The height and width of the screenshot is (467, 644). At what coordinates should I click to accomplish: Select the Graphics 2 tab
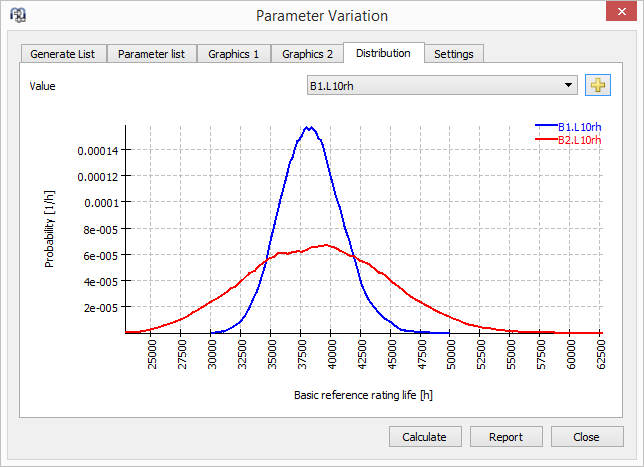[307, 54]
